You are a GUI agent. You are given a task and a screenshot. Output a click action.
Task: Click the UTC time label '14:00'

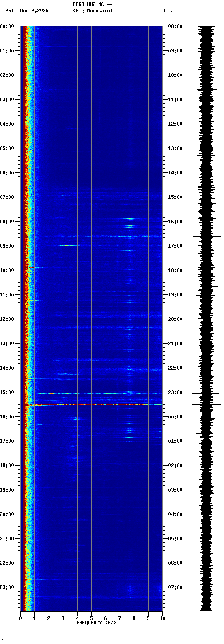(175, 173)
